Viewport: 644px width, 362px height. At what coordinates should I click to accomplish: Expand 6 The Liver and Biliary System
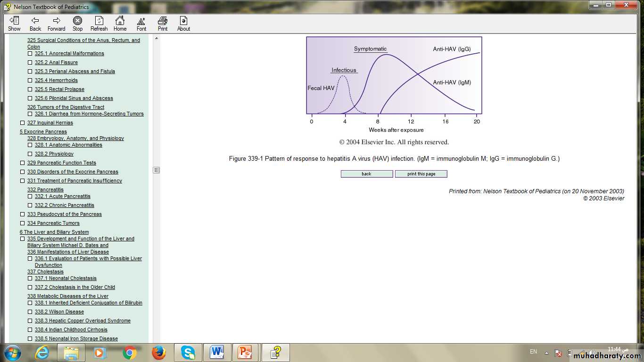coord(54,232)
